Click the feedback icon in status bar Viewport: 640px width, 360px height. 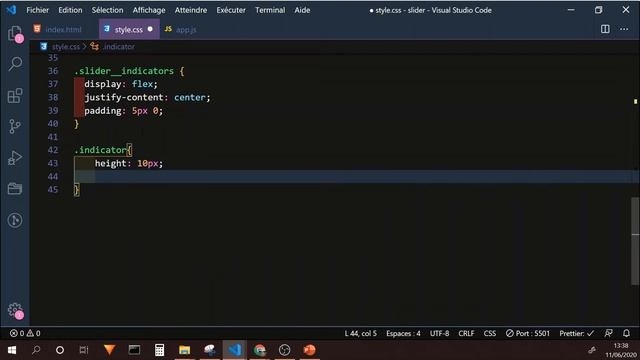click(x=608, y=333)
